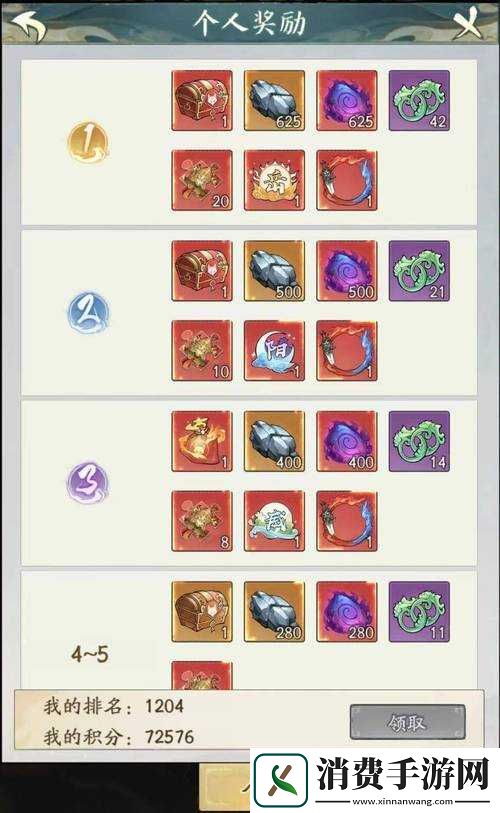Viewport: 500px width, 813px height.
Task: Open rank 1 green jade rings 42
Action: coord(419,101)
